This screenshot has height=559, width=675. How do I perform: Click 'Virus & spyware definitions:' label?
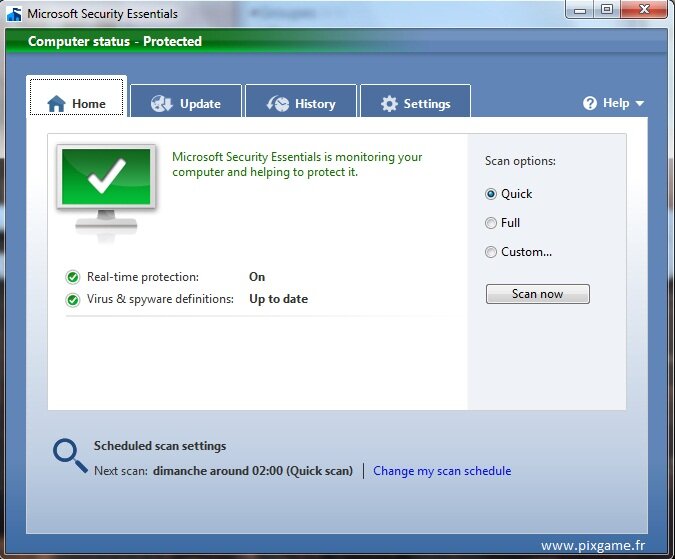160,299
